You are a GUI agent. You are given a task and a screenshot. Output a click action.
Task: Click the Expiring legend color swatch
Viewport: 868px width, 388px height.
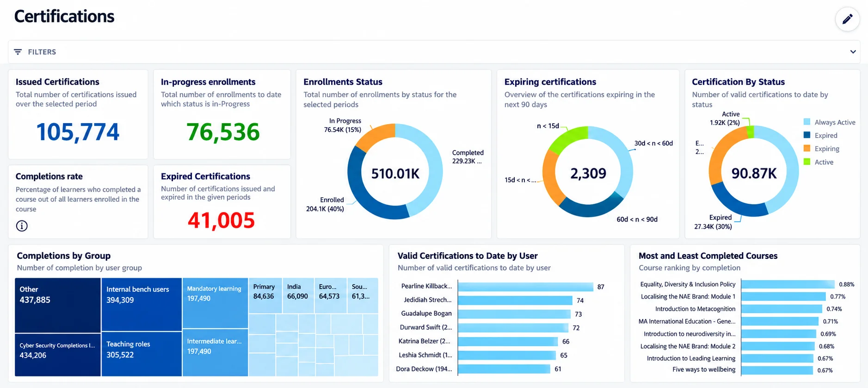point(807,149)
